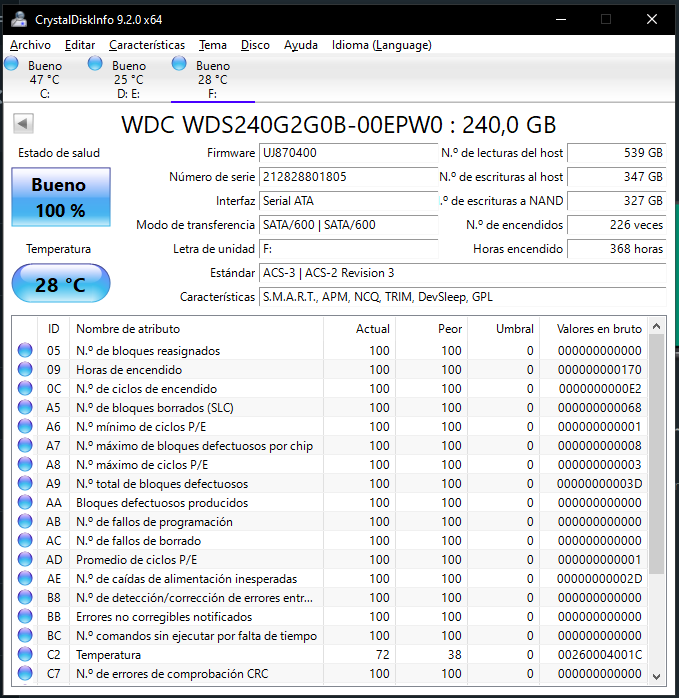Screen dimensions: 679x698
Task: Open the Tema menu
Action: 213,45
